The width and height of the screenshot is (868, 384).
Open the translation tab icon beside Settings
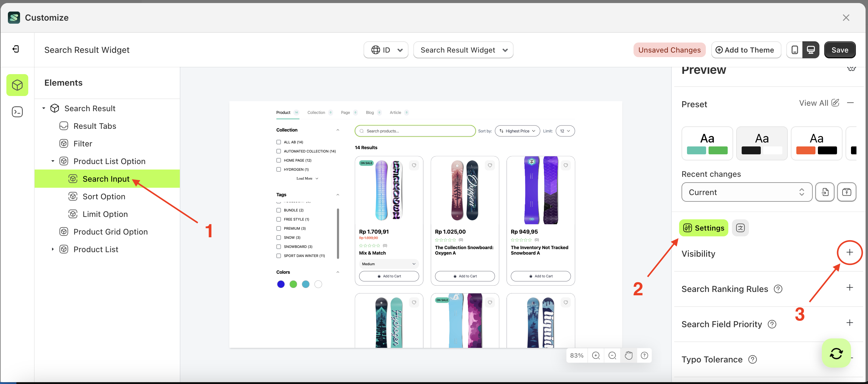740,228
